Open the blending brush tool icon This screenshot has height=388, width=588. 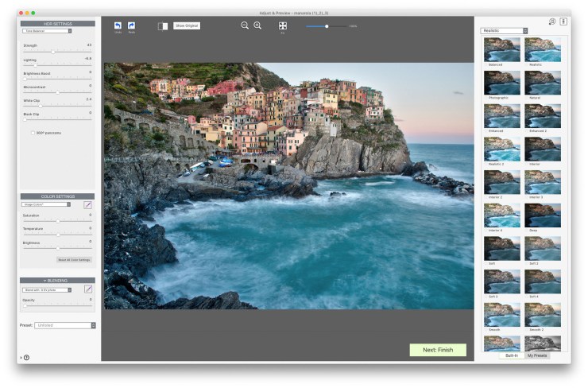(x=88, y=289)
